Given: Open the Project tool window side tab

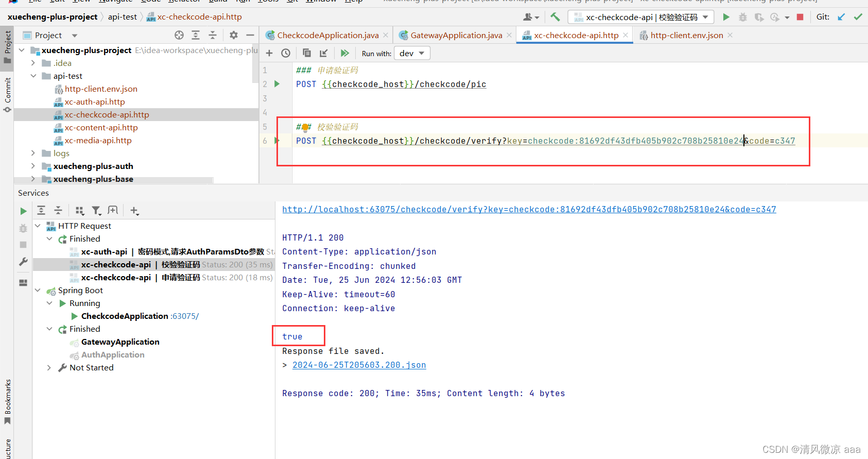Looking at the screenshot, I should tap(7, 46).
